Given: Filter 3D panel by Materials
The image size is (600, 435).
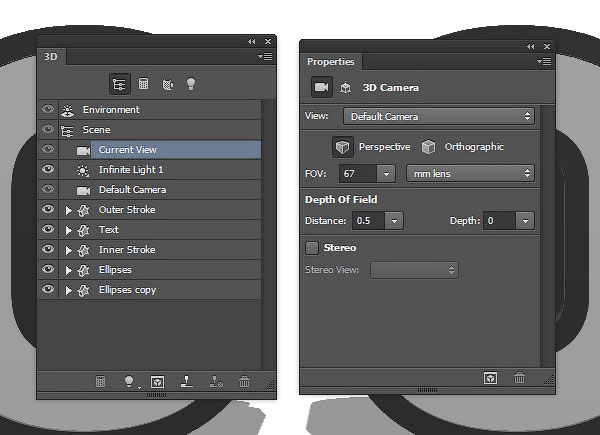Looking at the screenshot, I should coord(168,84).
